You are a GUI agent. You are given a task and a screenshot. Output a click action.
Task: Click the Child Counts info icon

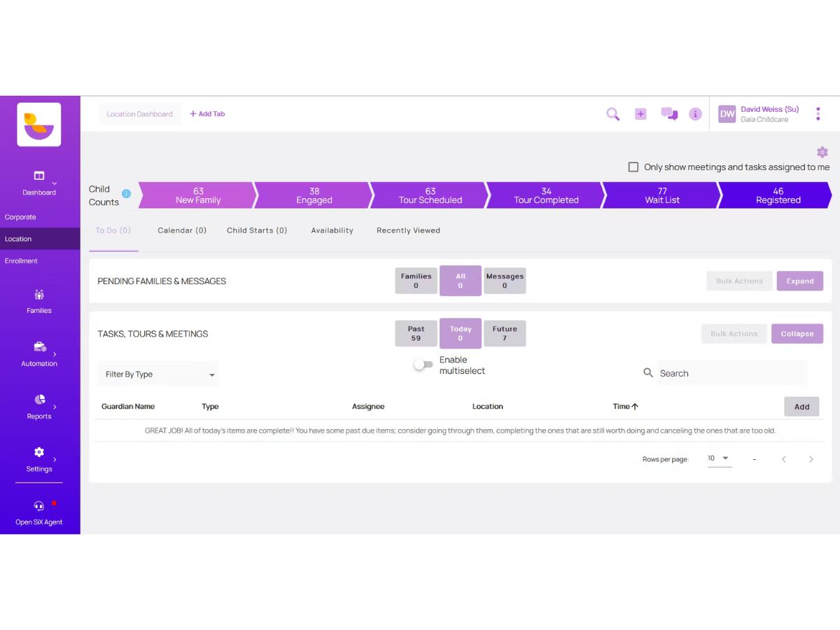[127, 194]
